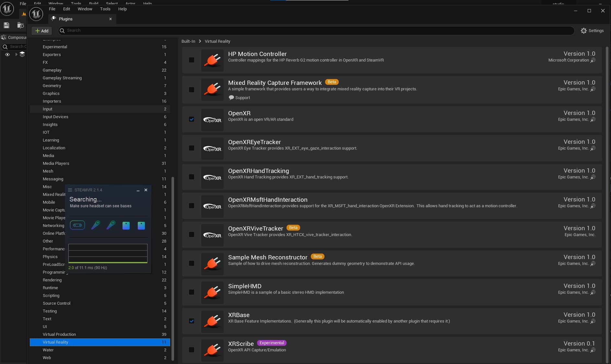
Task: Select the Media Players category
Action: coord(100,164)
